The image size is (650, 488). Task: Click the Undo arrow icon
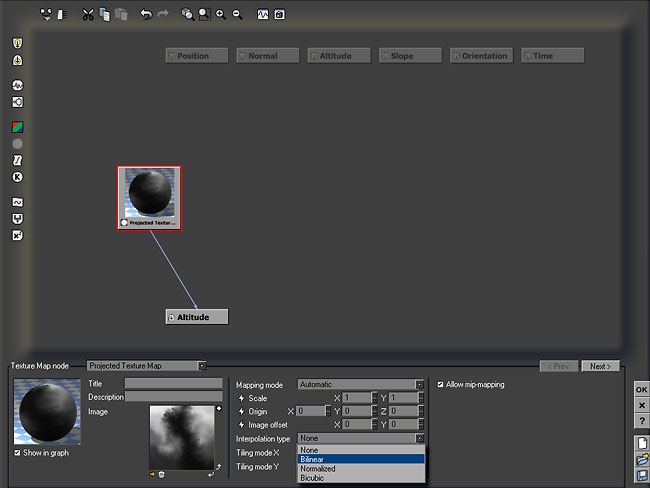click(x=146, y=14)
